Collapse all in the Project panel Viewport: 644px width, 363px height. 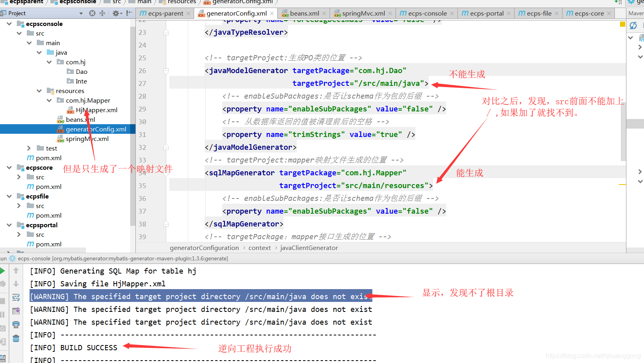coord(102,13)
